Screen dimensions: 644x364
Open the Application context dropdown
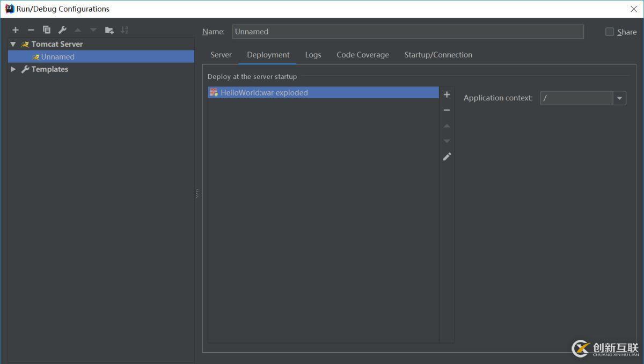tap(620, 98)
